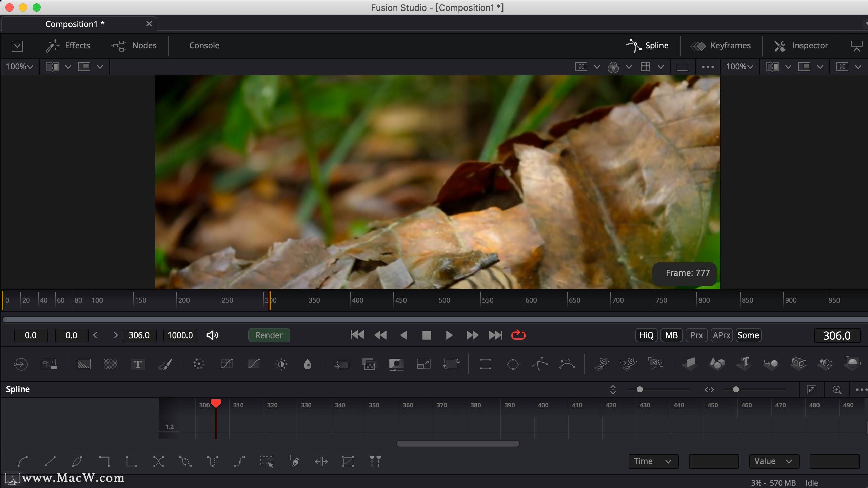Open the Inspector
This screenshot has height=488, width=868.
click(810, 45)
